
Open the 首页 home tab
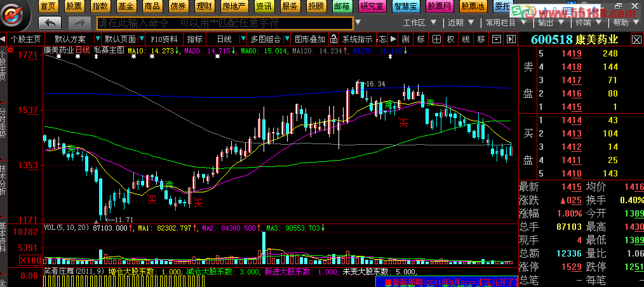pyautogui.click(x=49, y=6)
